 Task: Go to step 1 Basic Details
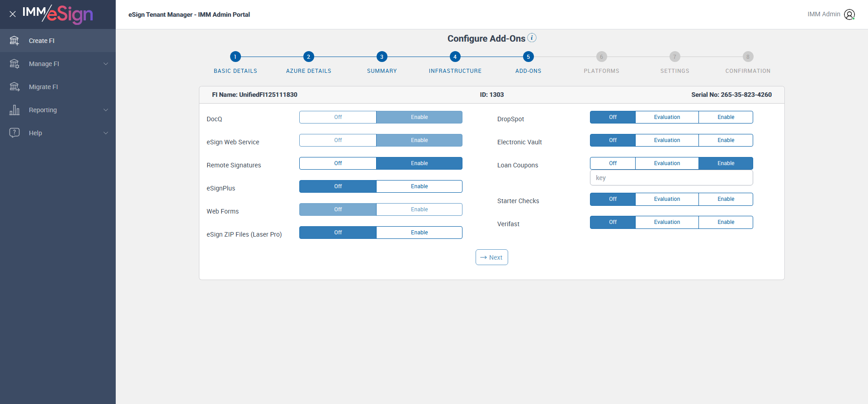pos(235,57)
